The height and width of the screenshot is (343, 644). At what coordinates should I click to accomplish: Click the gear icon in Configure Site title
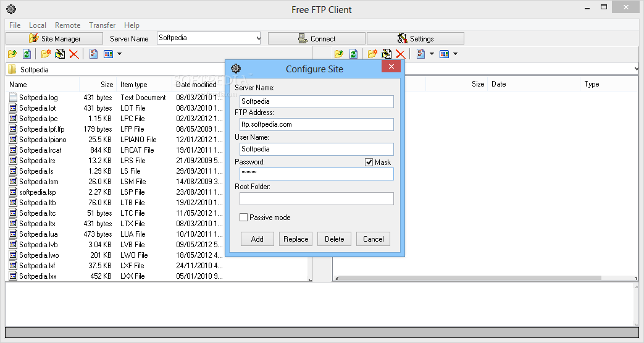coord(236,68)
